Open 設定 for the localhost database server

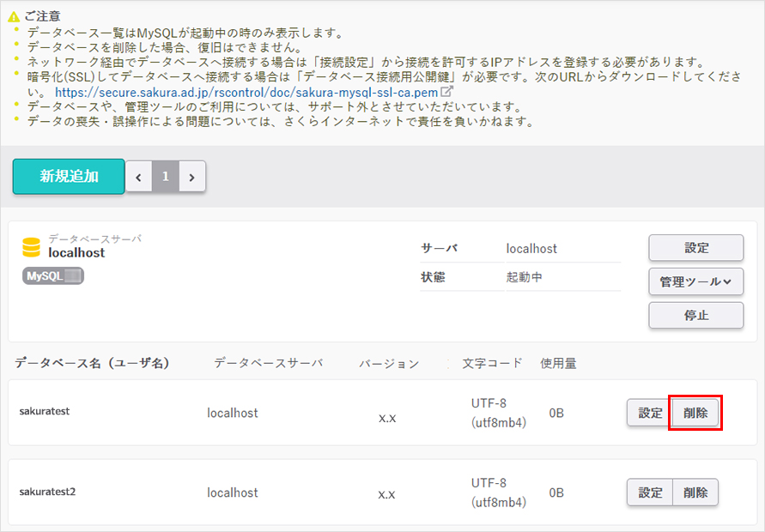pos(695,248)
